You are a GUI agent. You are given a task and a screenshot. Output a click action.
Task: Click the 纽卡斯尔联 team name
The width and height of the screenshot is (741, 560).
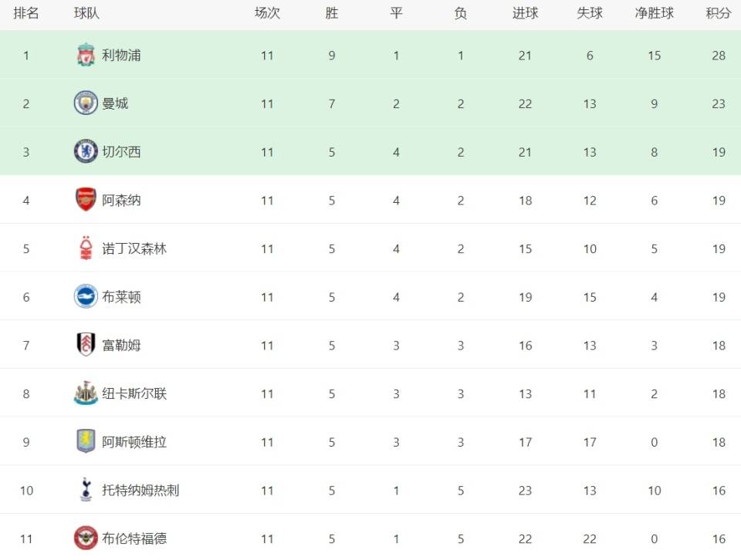click(x=134, y=393)
